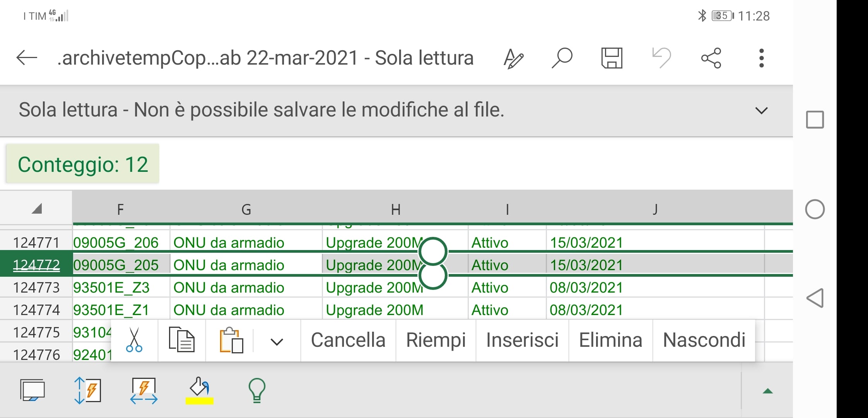The width and height of the screenshot is (868, 418).
Task: Open the lightbulb ideas icon
Action: [257, 390]
